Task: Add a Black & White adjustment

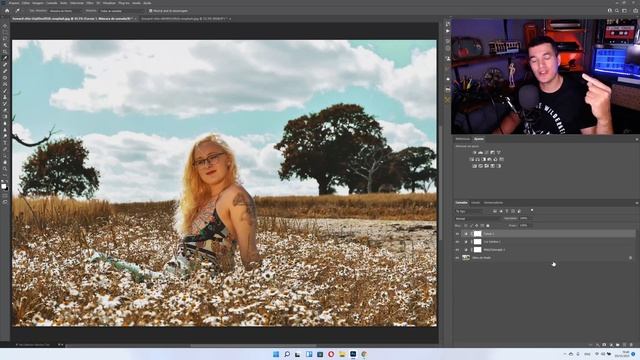Action: tap(483, 159)
